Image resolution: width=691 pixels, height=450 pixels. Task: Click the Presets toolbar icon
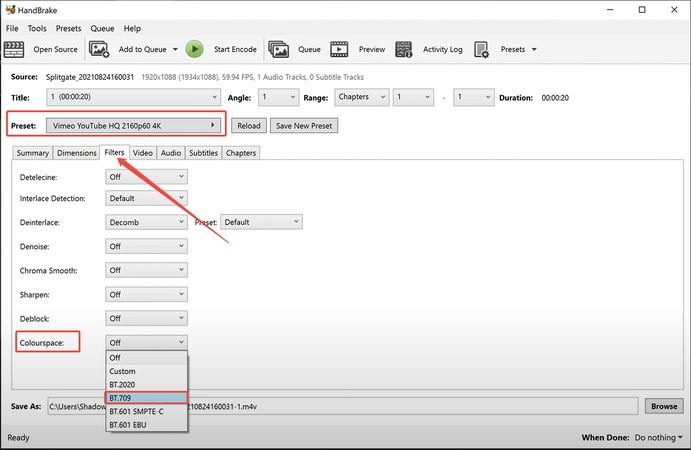tap(481, 49)
